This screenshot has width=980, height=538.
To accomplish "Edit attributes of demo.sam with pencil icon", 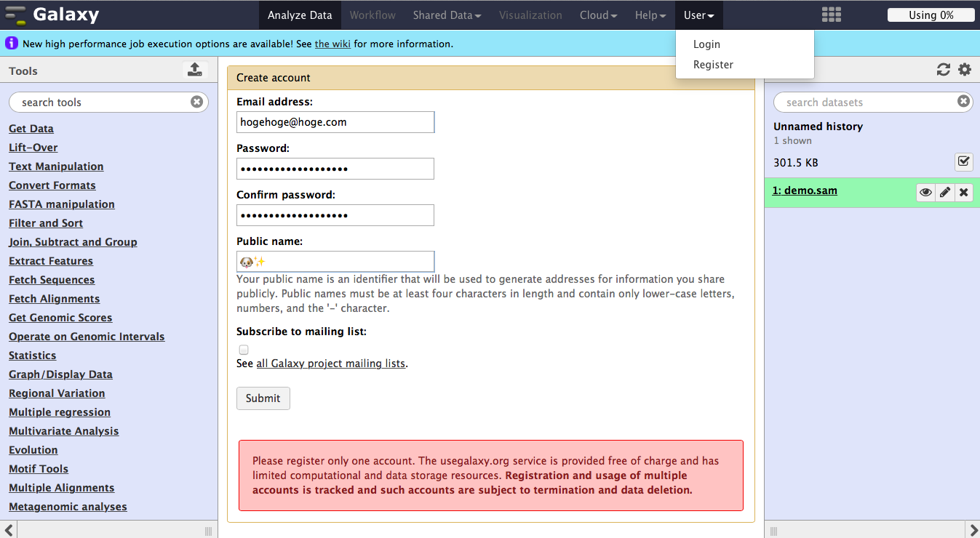I will tap(944, 192).
